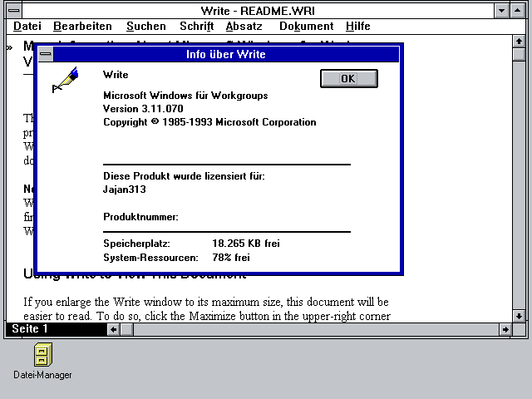Screen dimensions: 532x399
Task: Maximize the Write window
Action: click(x=517, y=11)
